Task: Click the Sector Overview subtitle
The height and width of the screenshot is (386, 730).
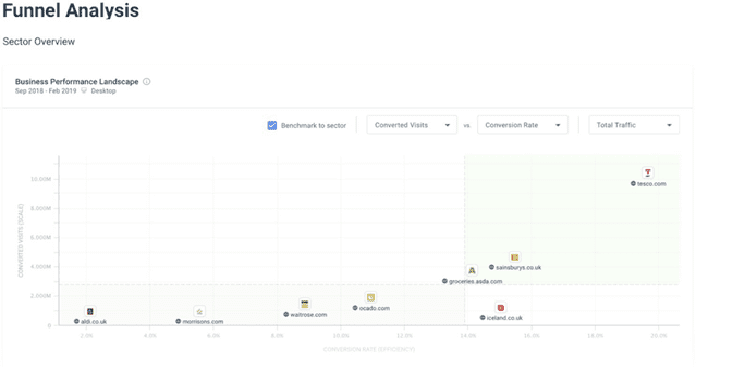Action: point(39,41)
